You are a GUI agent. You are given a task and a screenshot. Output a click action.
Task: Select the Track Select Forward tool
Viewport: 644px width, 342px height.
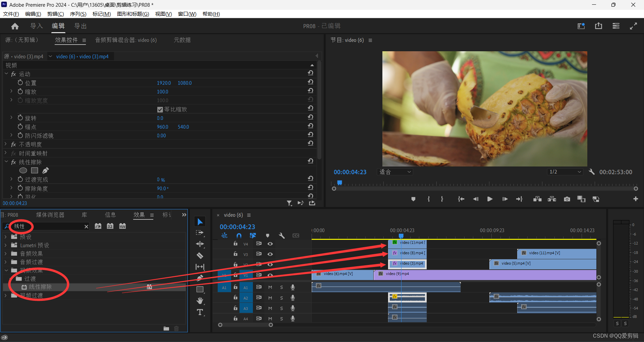click(200, 233)
